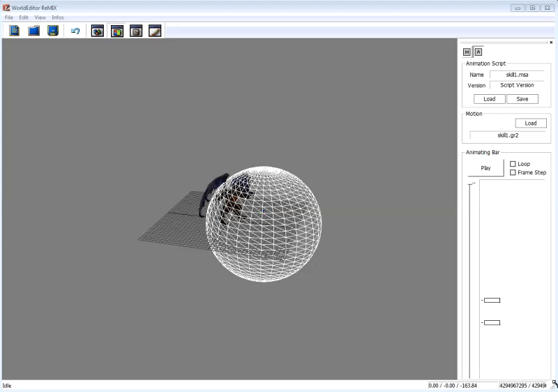This screenshot has width=558, height=392.
Task: Click the status value starting 4294967295
Action: tap(522, 386)
